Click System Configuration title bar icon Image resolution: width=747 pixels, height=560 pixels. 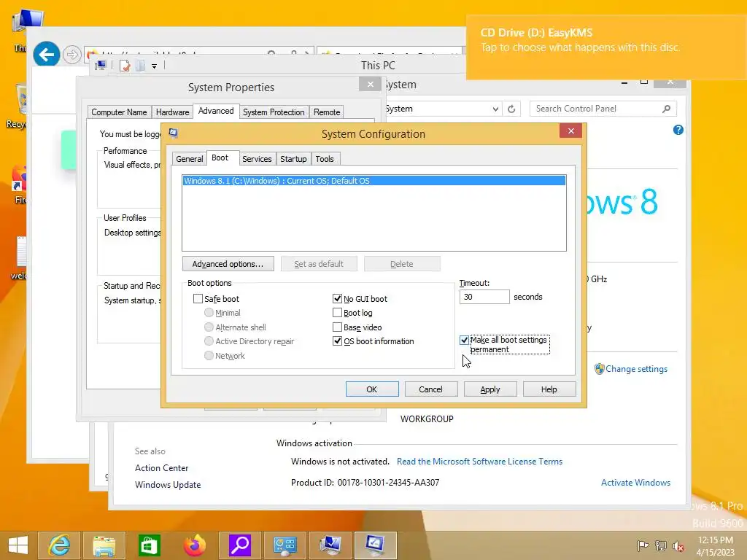(x=174, y=133)
